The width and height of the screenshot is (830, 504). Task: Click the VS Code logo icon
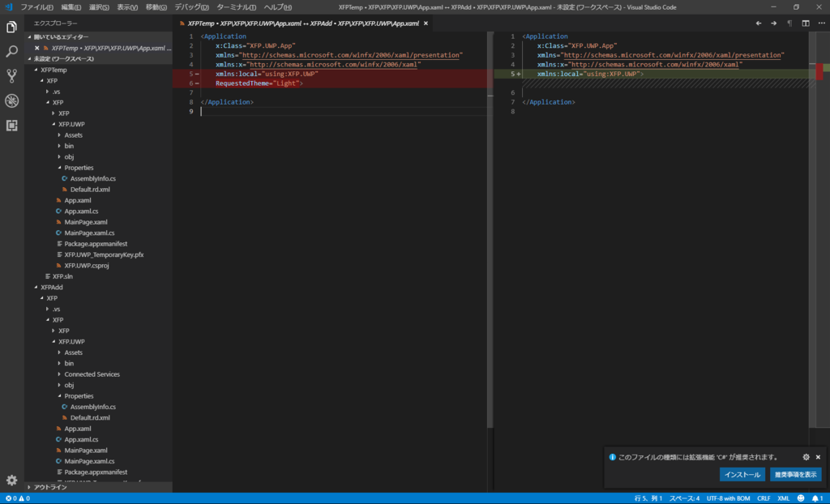8,6
